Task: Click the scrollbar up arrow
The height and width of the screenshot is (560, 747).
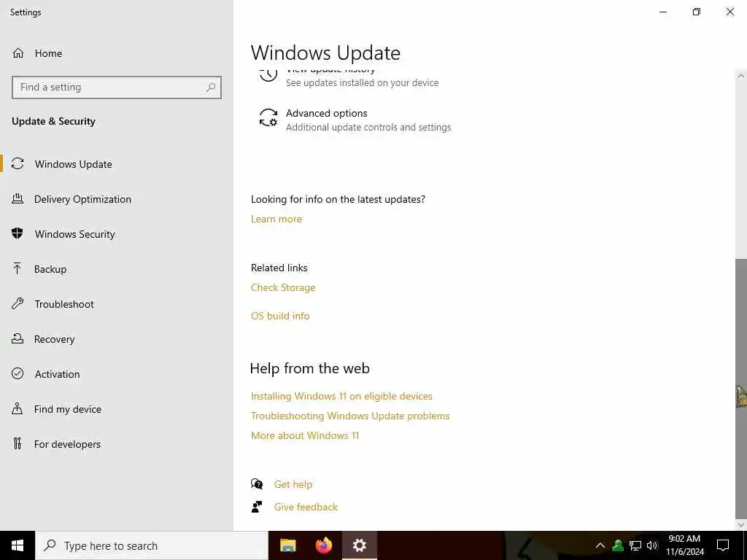Action: (x=741, y=75)
